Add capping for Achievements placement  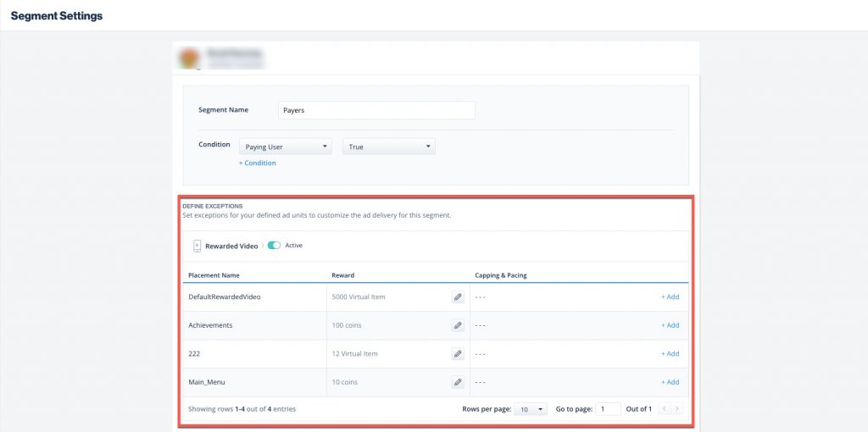pyautogui.click(x=670, y=325)
